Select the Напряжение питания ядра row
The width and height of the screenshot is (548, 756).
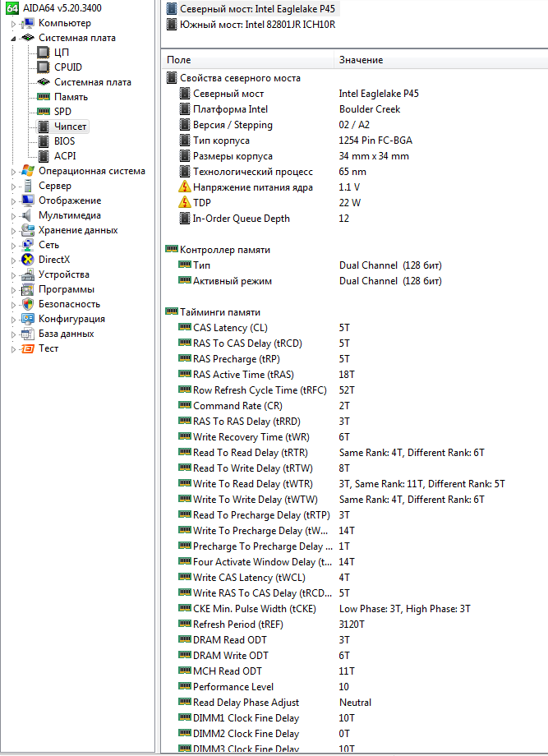coord(355,187)
